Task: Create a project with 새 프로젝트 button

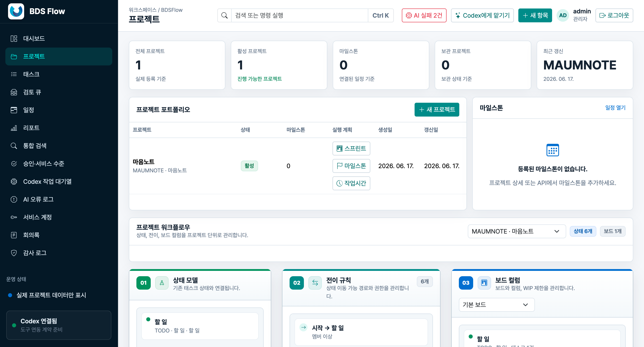Action: click(437, 110)
